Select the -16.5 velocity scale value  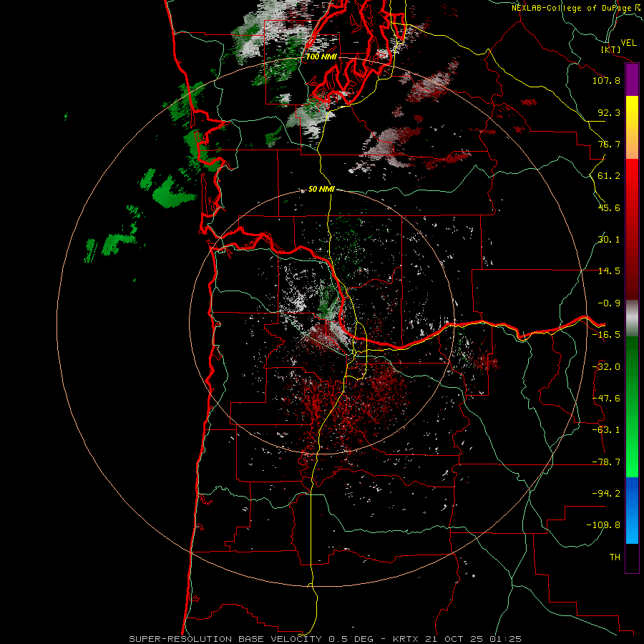point(606,335)
